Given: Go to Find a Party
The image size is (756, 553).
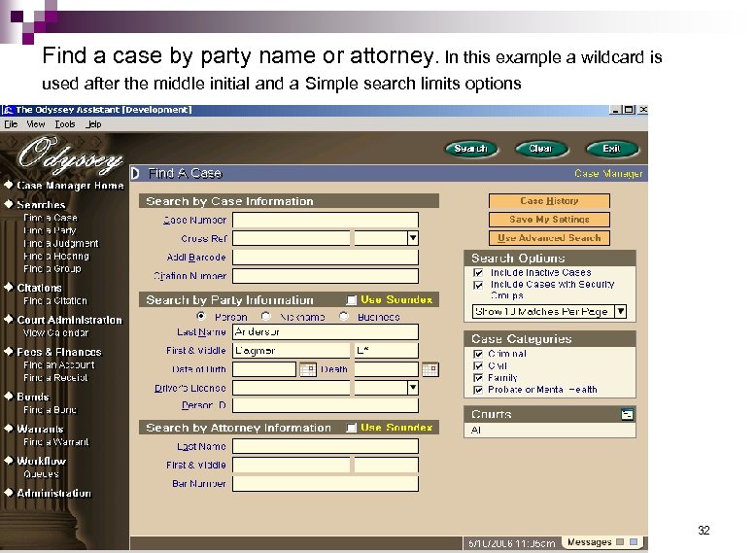Looking at the screenshot, I should coord(51,230).
